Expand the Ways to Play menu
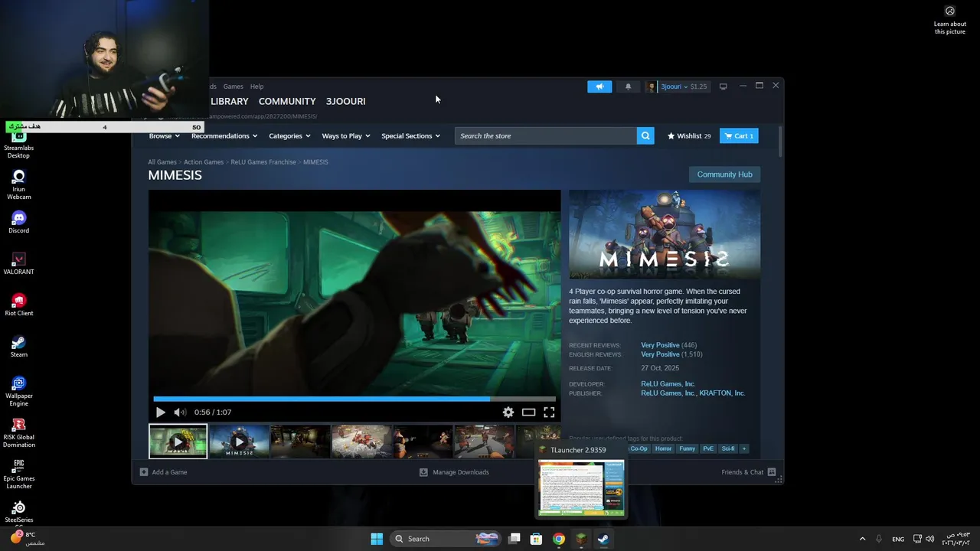Screen dimensions: 980x551 coord(346,135)
